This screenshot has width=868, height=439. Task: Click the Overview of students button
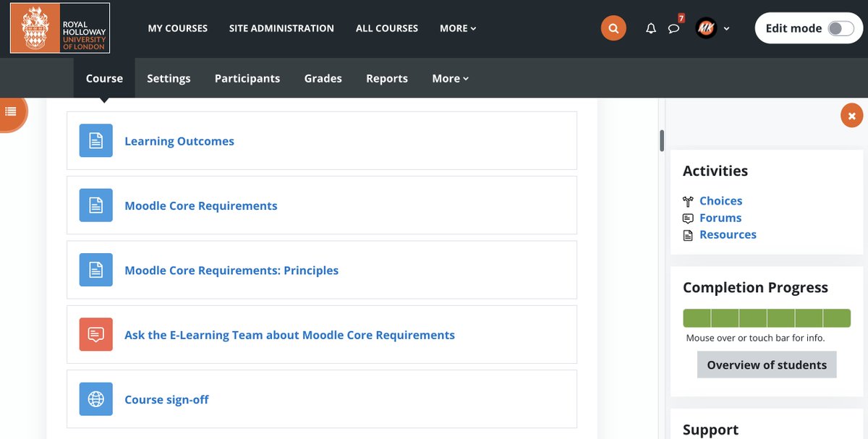(x=766, y=365)
